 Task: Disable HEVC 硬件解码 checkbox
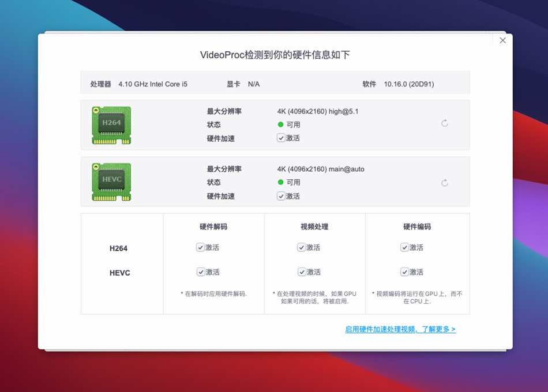coord(201,272)
